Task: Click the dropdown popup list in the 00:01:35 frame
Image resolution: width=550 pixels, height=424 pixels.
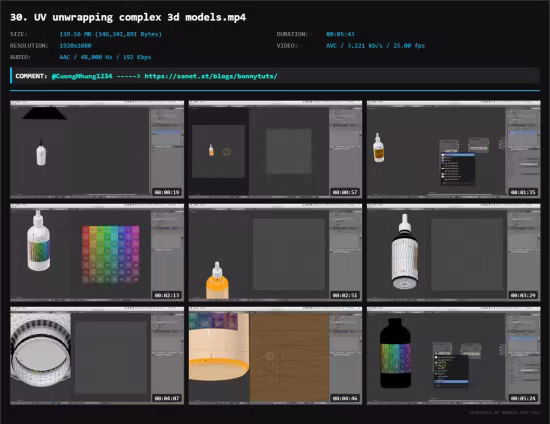Action: coord(458,169)
